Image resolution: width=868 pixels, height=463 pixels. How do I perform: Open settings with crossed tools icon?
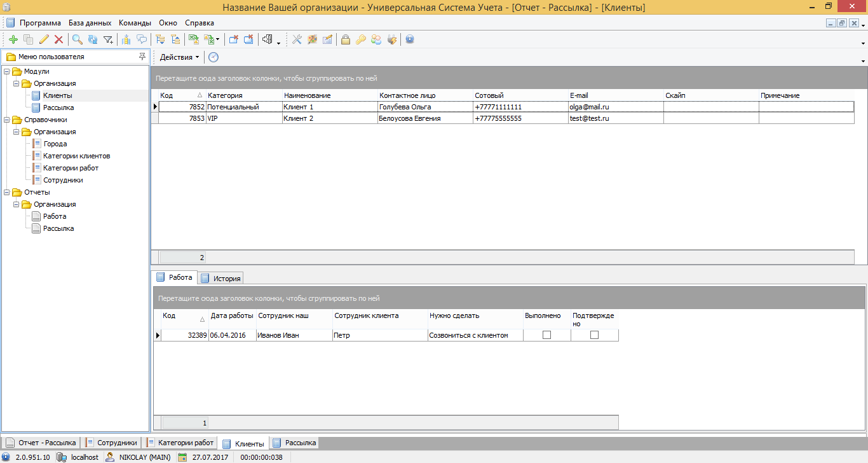[x=297, y=39]
